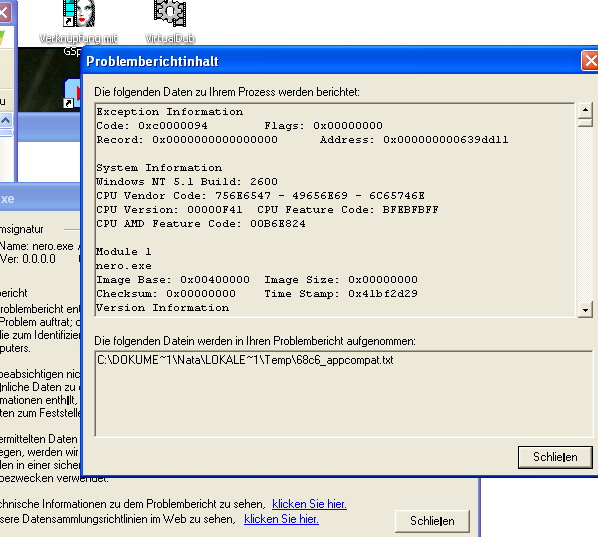Close the Problemberichtinhalt dialog with X

click(x=590, y=61)
